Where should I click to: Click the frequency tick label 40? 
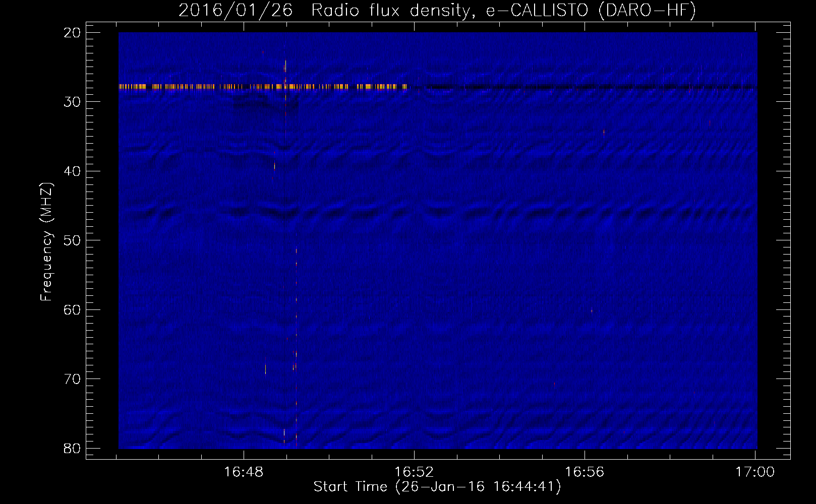(73, 171)
